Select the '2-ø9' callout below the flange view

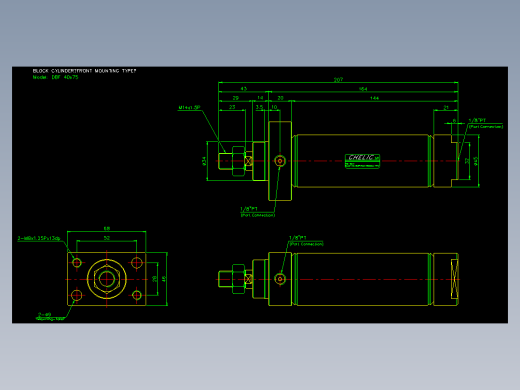coord(45,314)
